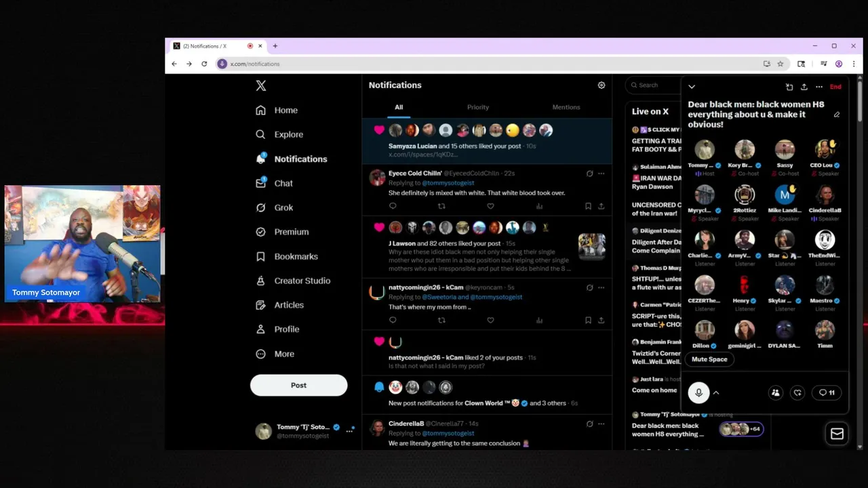Collapse the Space panel chevron
The width and height of the screenshot is (868, 488).
pos(692,87)
